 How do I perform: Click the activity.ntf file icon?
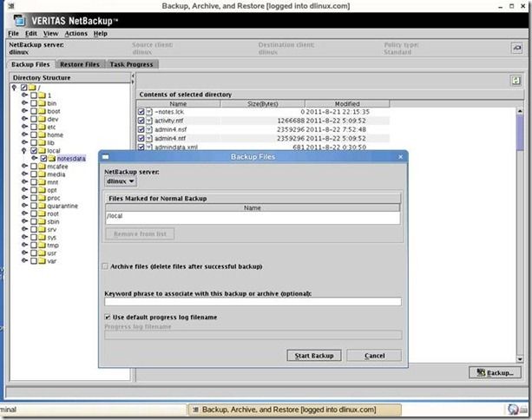[x=149, y=121]
